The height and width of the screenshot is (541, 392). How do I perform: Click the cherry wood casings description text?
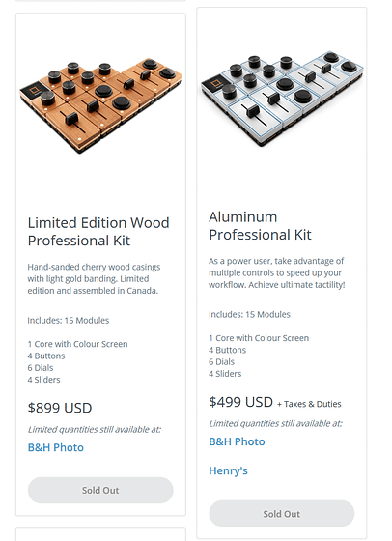tap(94, 279)
